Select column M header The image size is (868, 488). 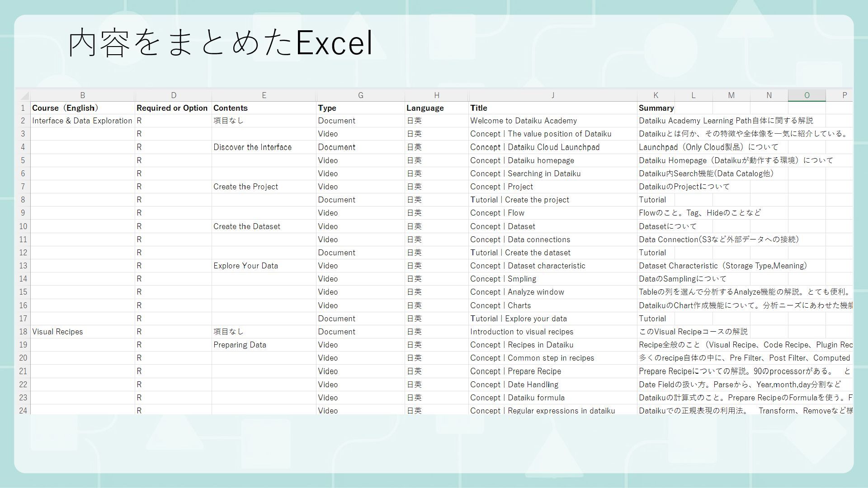(731, 95)
